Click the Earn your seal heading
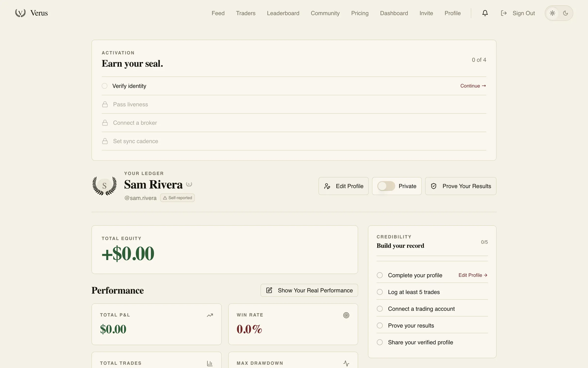588x368 pixels. [132, 64]
